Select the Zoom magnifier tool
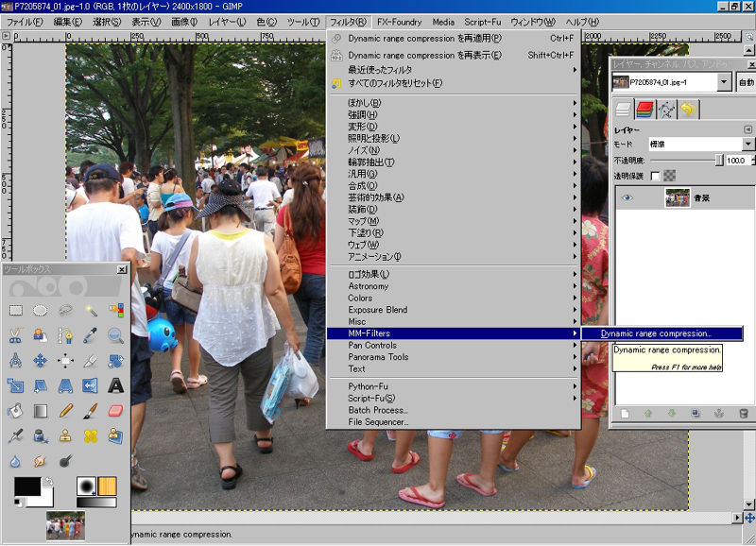This screenshot has height=546, width=756. pyautogui.click(x=115, y=335)
